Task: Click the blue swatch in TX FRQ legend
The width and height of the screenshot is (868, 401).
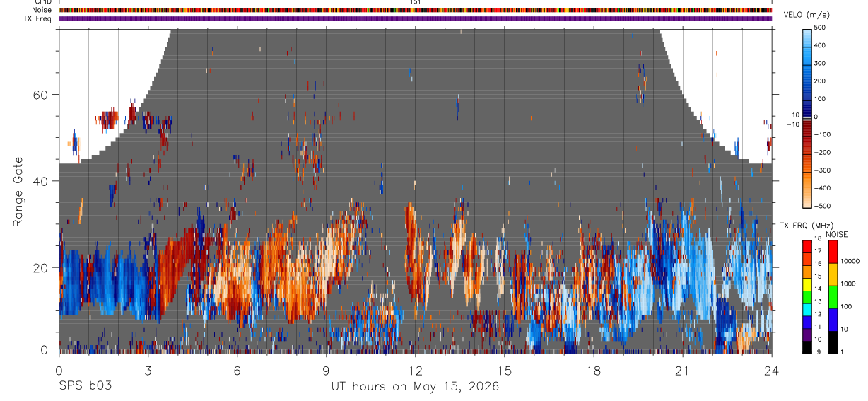Action: click(807, 322)
